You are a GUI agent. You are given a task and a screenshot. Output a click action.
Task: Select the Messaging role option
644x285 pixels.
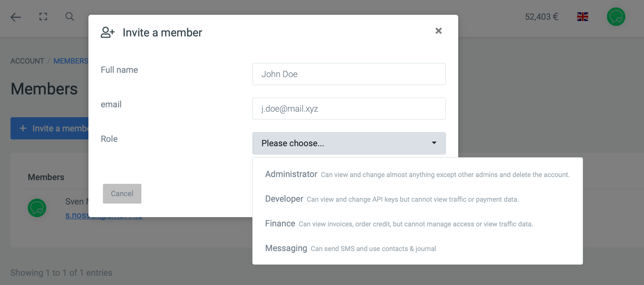point(286,248)
